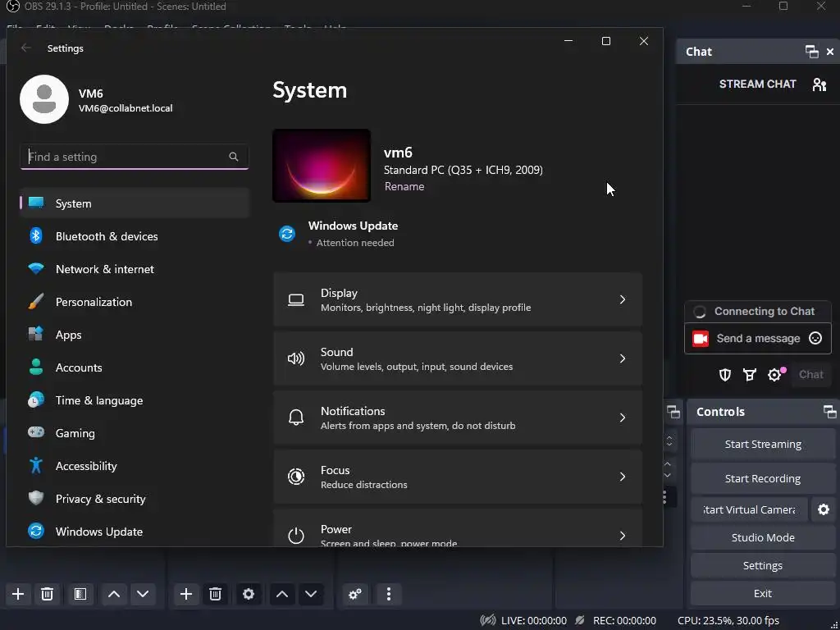Click the chat moderator shield icon

click(x=725, y=374)
